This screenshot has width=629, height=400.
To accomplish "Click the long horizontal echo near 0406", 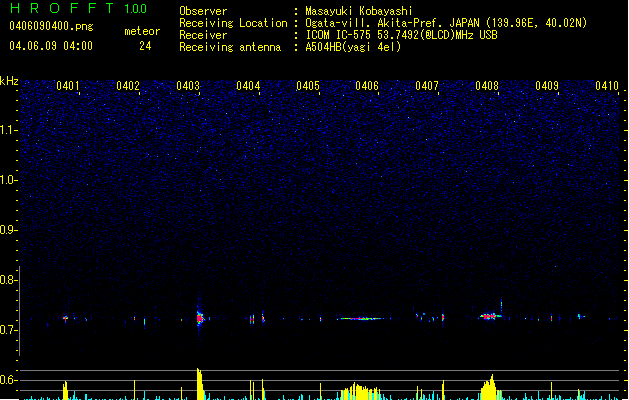I will (x=361, y=319).
